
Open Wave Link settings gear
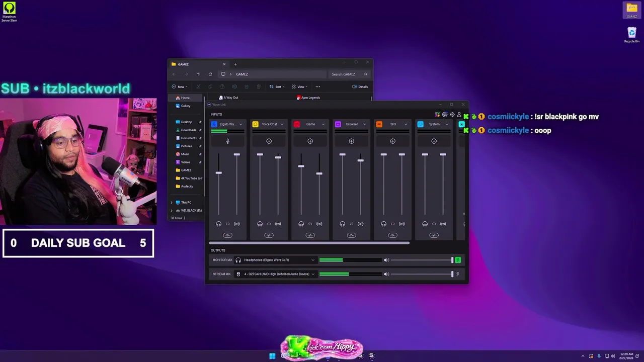coord(452,115)
